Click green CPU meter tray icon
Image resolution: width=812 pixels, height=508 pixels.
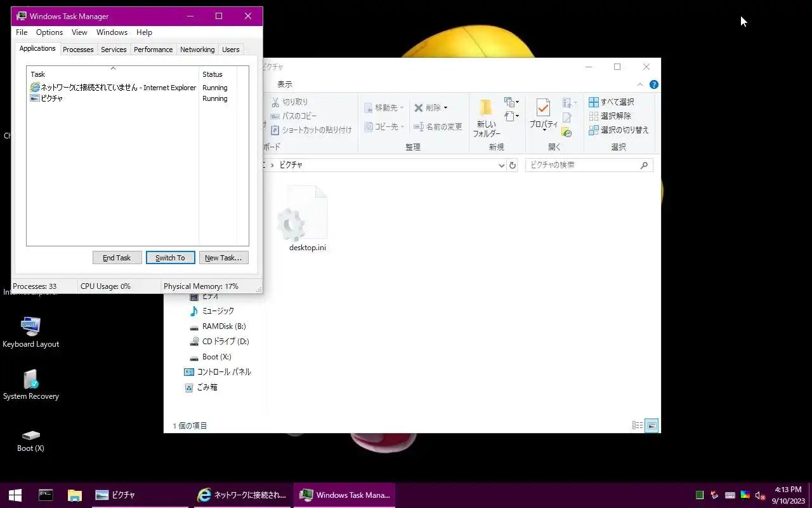(699, 495)
